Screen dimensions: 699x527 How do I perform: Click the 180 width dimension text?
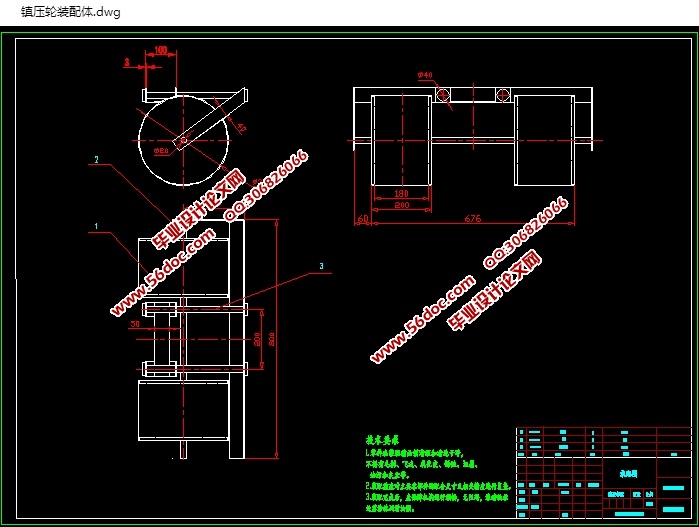[x=401, y=193]
